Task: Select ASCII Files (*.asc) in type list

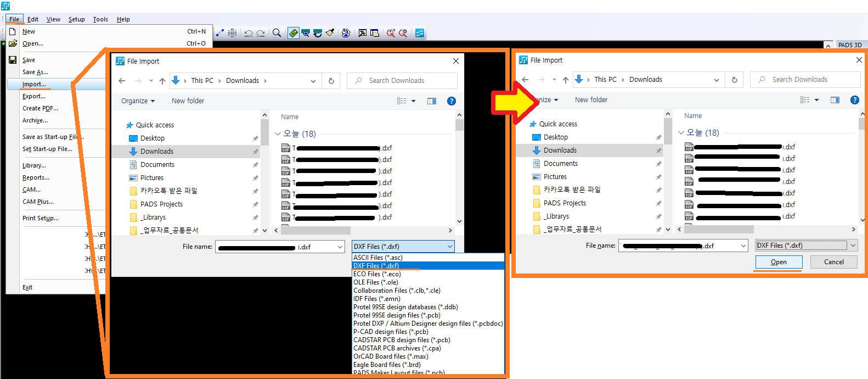Action: tap(428, 258)
